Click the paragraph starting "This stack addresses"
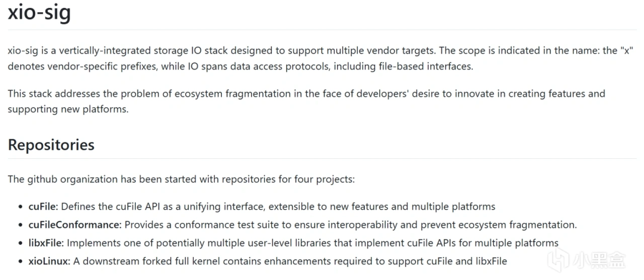This screenshot has width=644, height=280. [x=306, y=101]
